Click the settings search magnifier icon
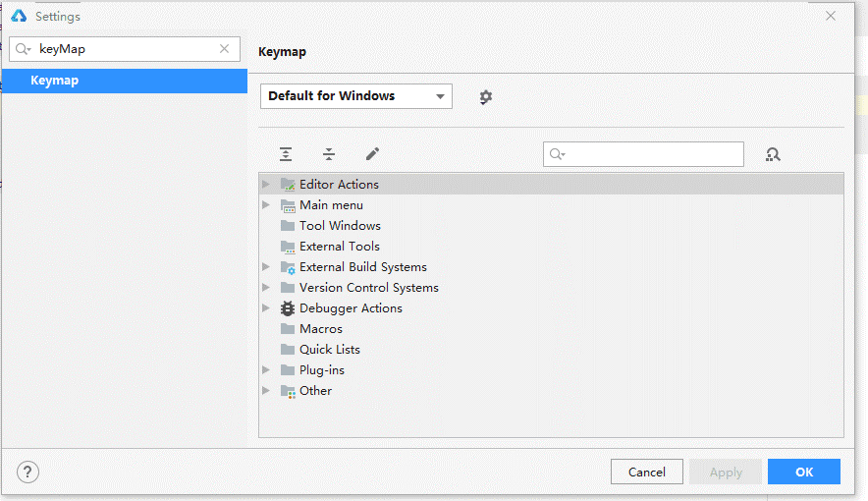The width and height of the screenshot is (868, 501). [23, 49]
